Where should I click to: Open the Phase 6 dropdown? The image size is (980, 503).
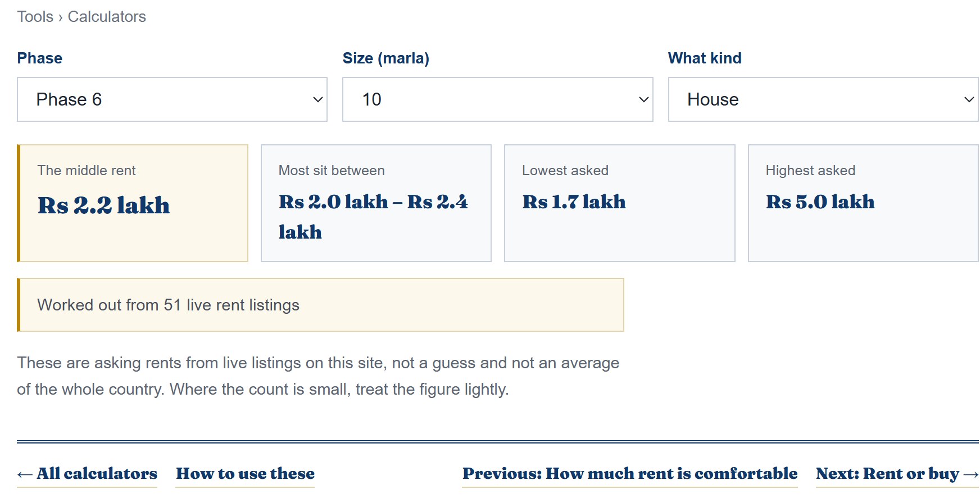(172, 99)
